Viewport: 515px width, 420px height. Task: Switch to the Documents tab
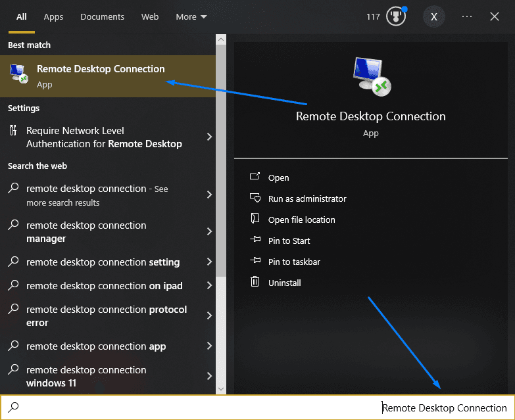click(x=102, y=16)
